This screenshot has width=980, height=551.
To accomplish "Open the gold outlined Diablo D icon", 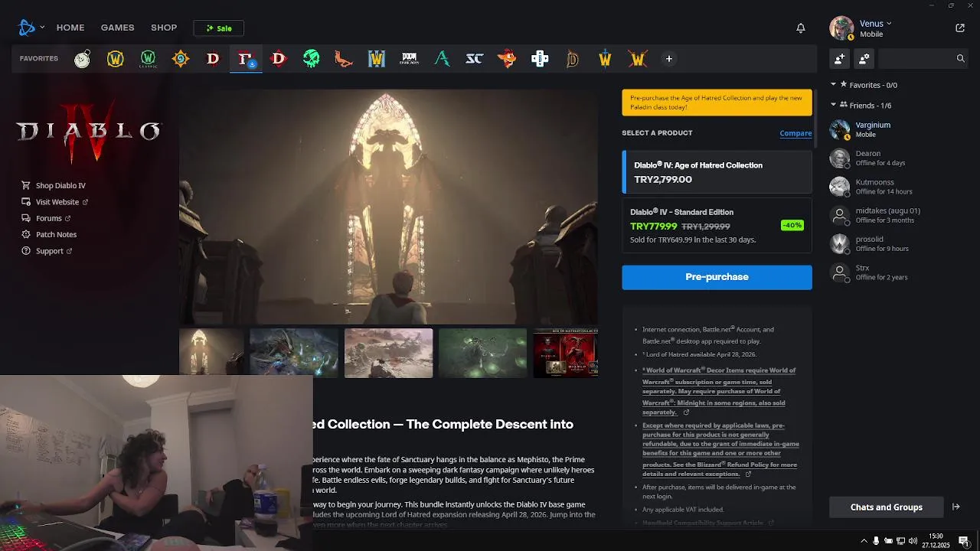I will pyautogui.click(x=573, y=59).
